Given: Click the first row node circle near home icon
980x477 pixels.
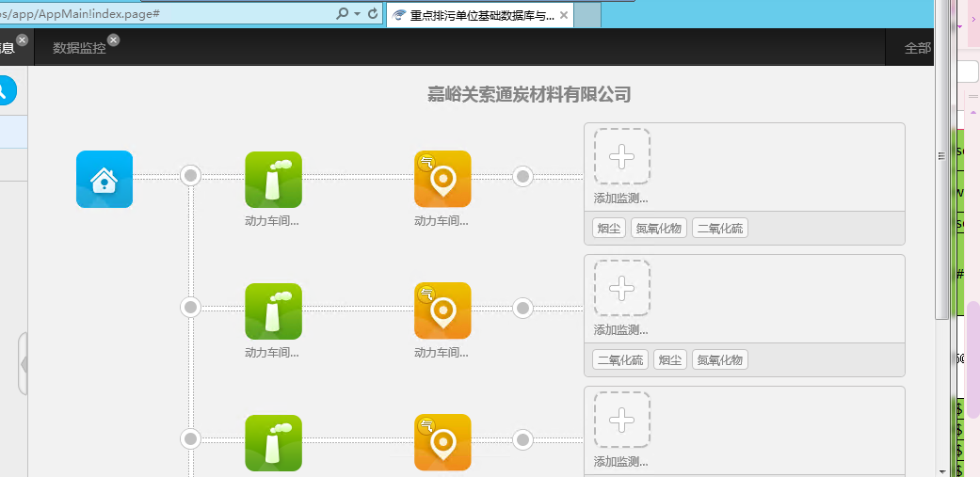Looking at the screenshot, I should point(190,175).
